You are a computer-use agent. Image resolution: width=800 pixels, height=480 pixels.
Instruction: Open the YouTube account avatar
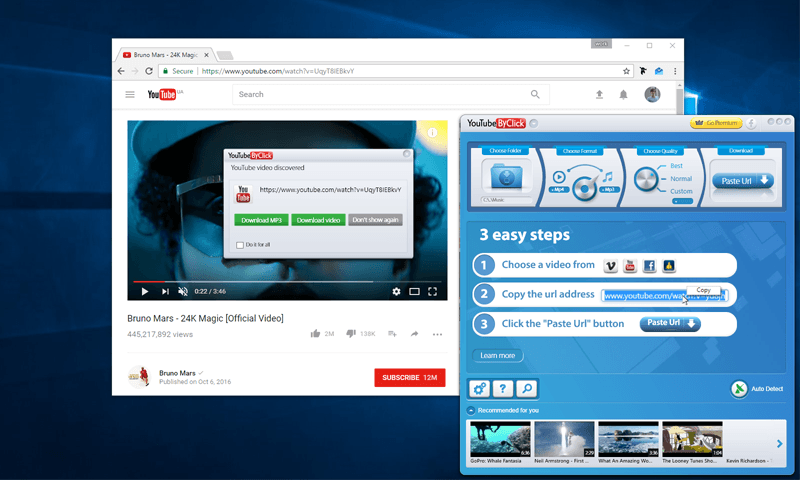pos(652,94)
